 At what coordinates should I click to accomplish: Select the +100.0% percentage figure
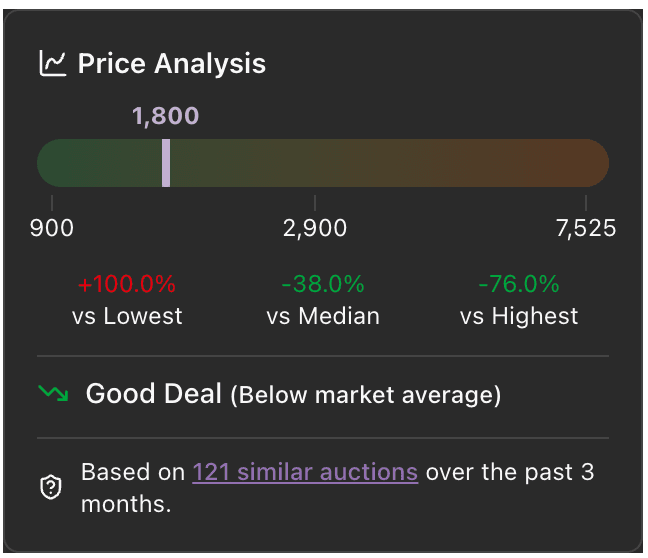(x=127, y=284)
